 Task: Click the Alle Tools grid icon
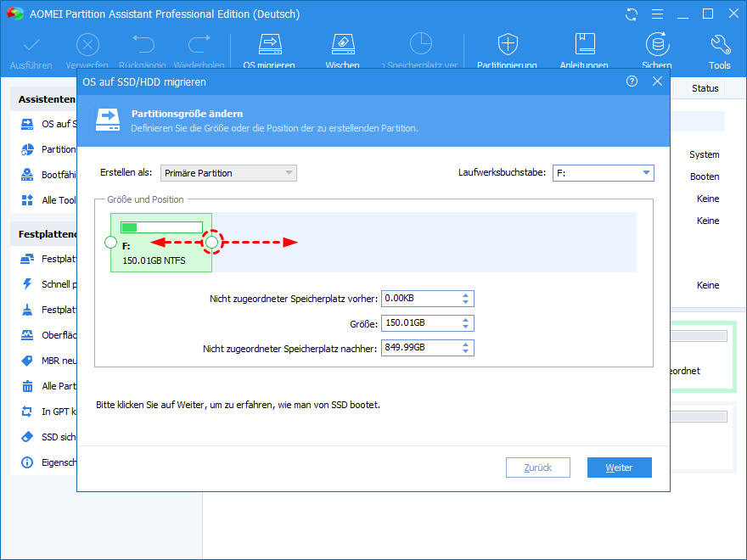click(27, 200)
